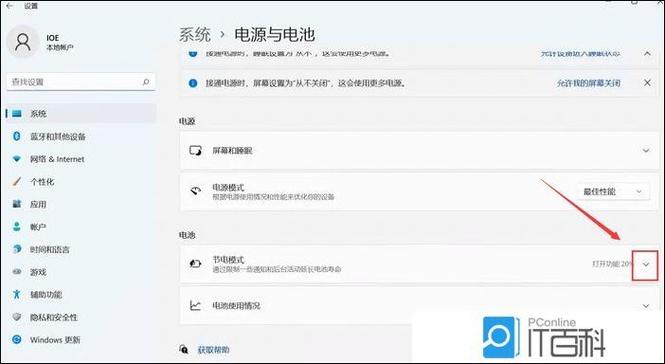Click the 辅助功能 accessibility icon
665x364 pixels.
[x=17, y=294]
